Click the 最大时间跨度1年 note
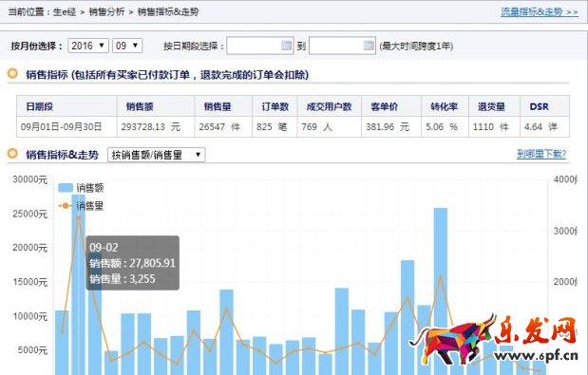The height and width of the screenshot is (375, 588). coord(416,47)
